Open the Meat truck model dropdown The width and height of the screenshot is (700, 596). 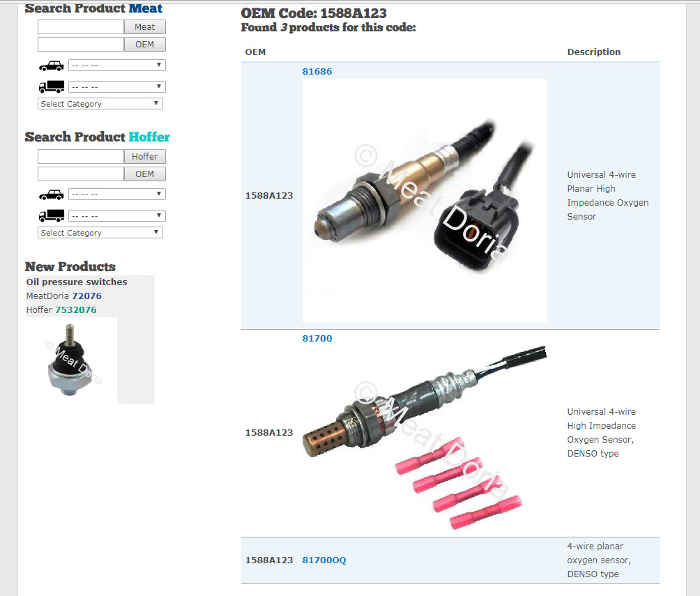117,86
